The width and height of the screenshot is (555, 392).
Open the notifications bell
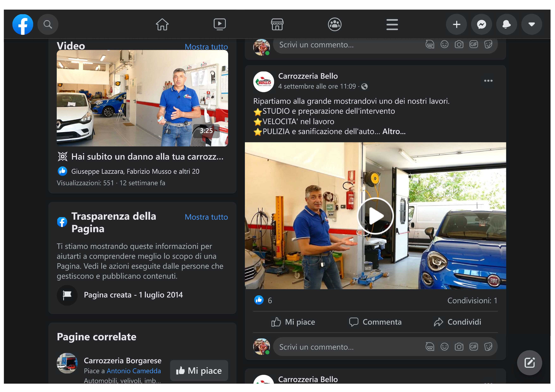(506, 24)
